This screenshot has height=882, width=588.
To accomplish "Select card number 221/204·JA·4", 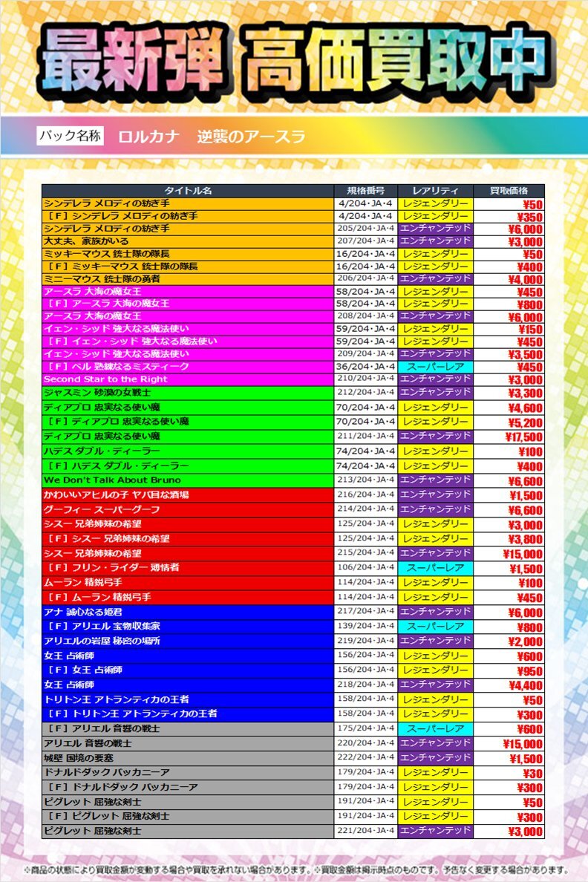I will (x=366, y=831).
